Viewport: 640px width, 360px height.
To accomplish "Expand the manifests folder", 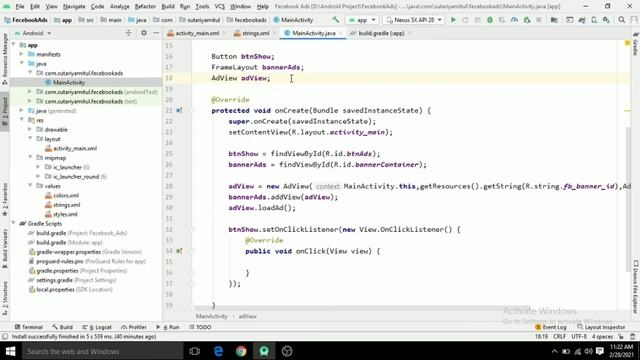I will click(22, 54).
